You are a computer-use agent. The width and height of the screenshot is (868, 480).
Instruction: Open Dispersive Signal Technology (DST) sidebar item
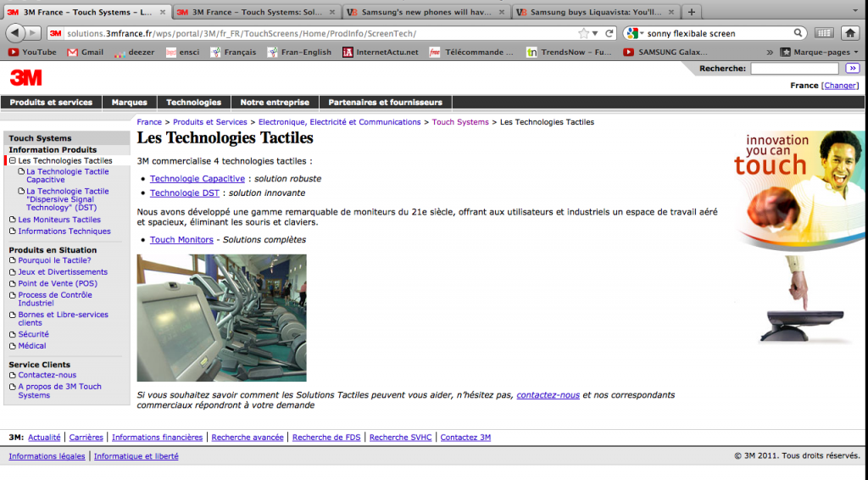[x=68, y=199]
